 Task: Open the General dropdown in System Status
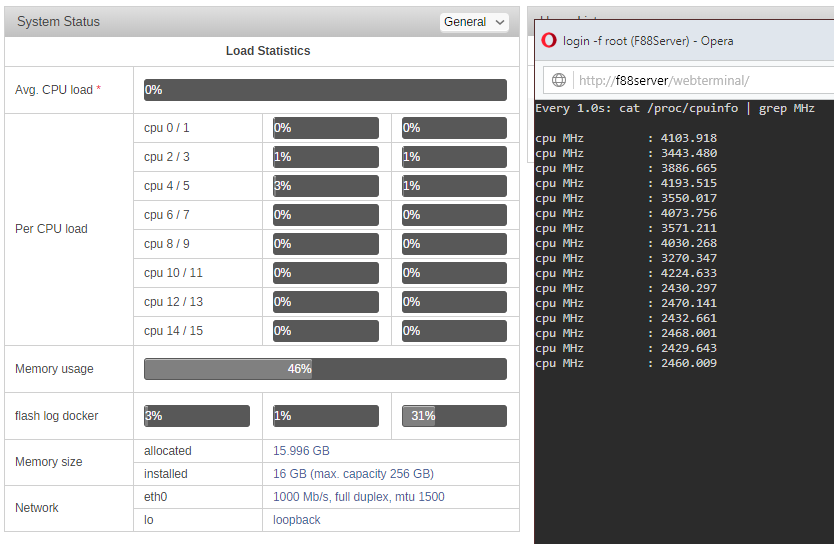[474, 22]
